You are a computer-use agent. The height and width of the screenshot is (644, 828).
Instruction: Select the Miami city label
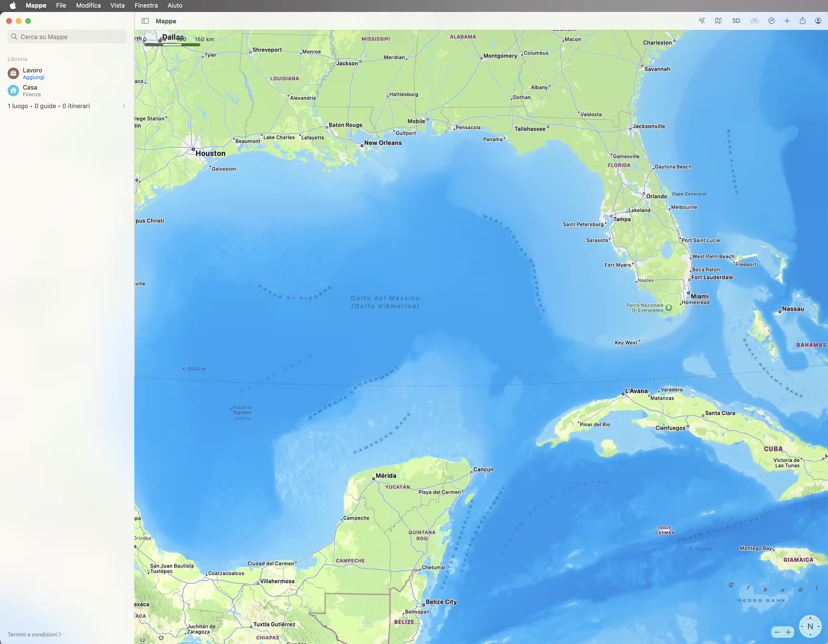click(699, 297)
